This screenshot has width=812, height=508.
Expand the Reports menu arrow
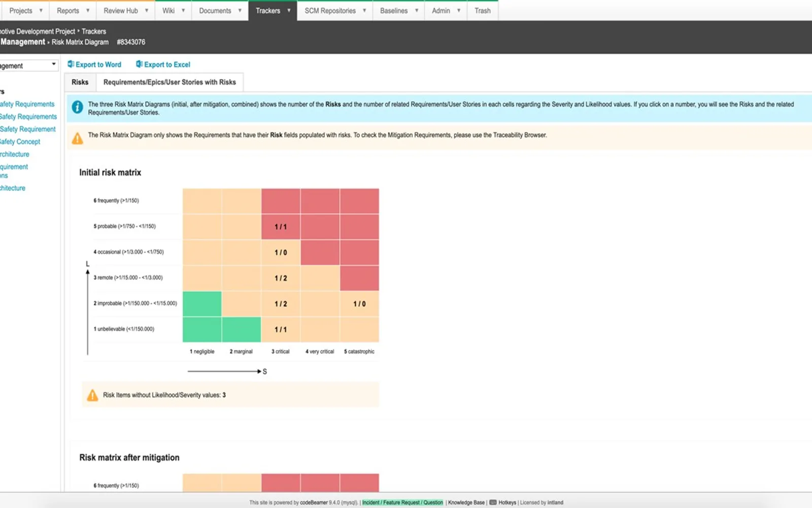[87, 11]
